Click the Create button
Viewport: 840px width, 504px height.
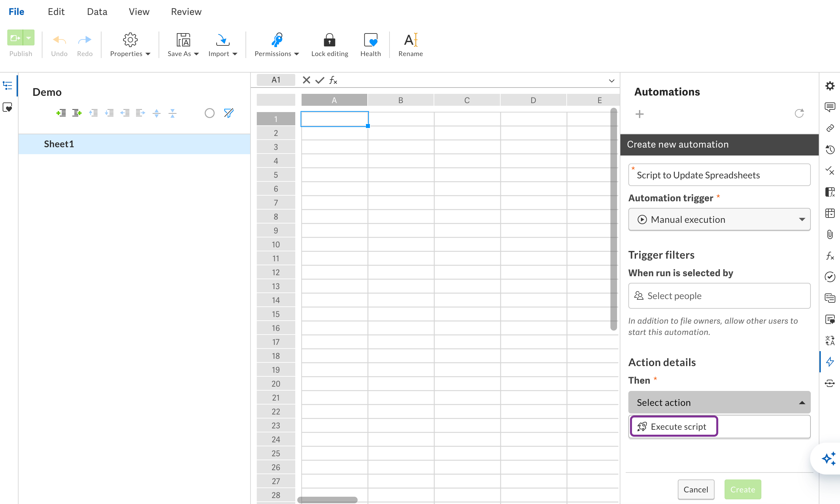742,489
